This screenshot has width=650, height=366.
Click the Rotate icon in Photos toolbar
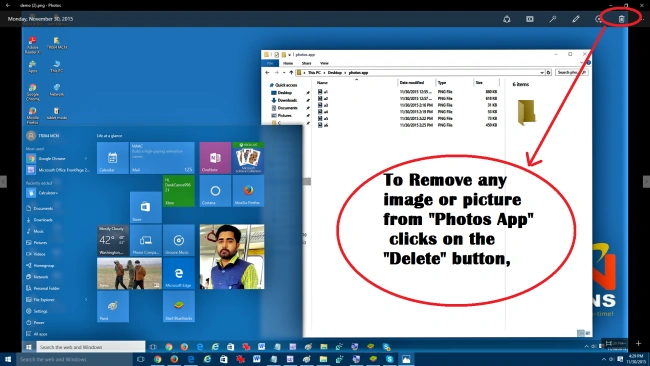(598, 19)
